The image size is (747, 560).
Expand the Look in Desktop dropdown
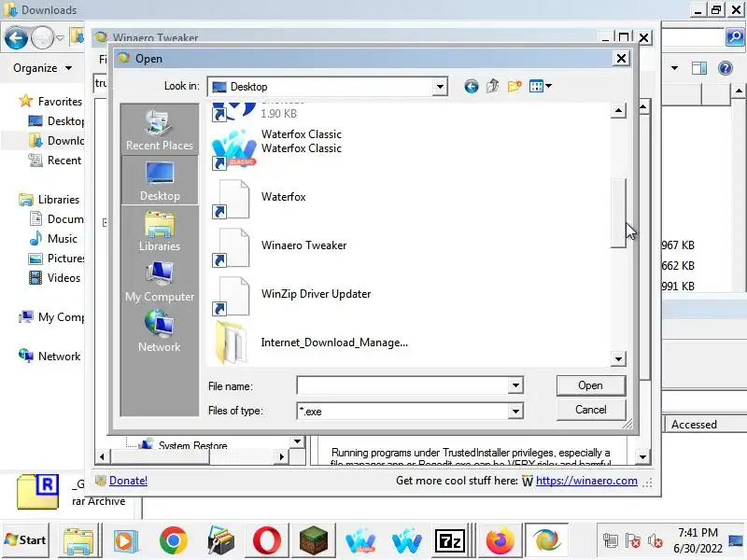click(439, 87)
